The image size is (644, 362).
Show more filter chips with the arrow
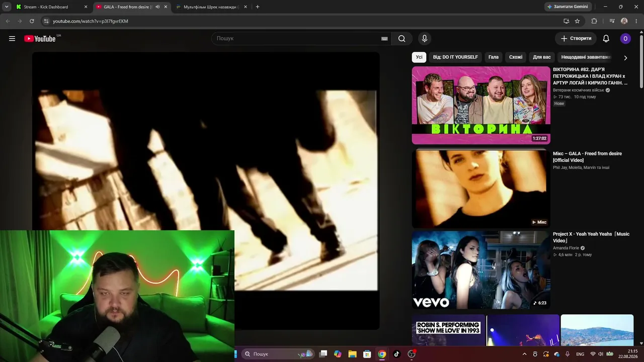click(x=625, y=57)
